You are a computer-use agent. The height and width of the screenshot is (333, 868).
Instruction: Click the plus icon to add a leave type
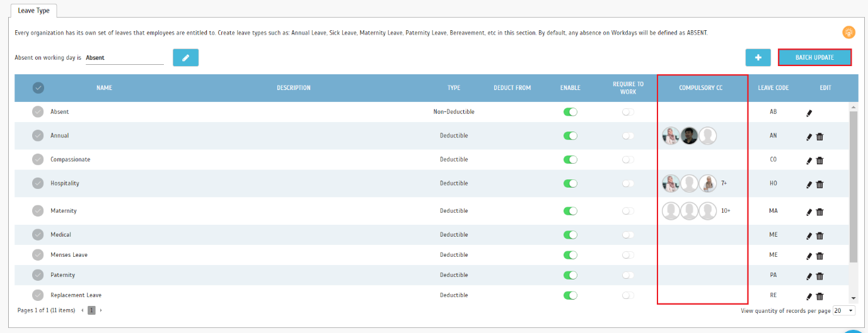tap(758, 57)
